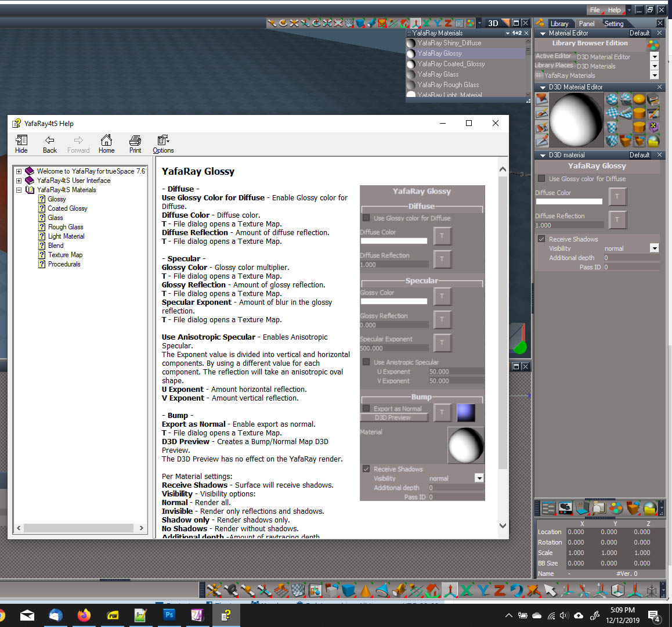
Task: Select the arrow pointer tool in bottom toolbar
Action: (x=550, y=590)
